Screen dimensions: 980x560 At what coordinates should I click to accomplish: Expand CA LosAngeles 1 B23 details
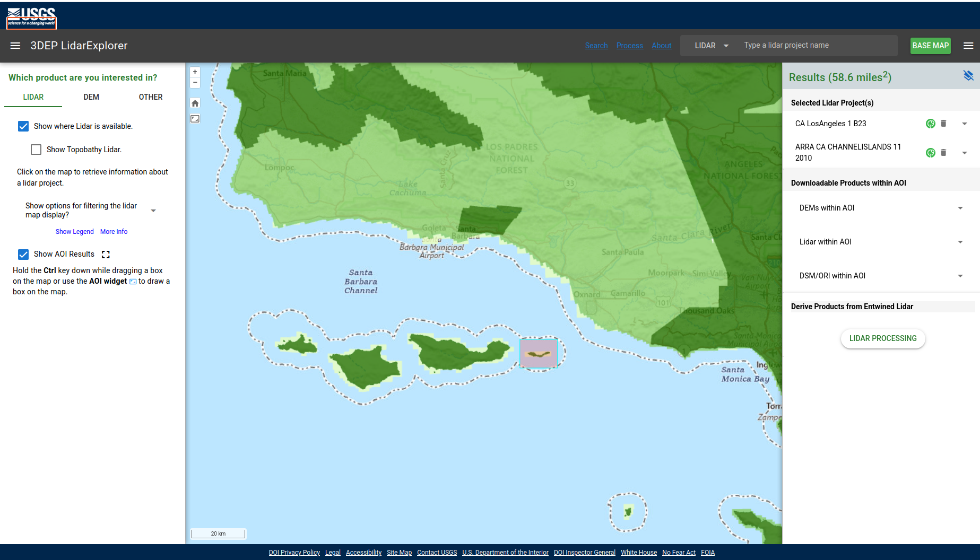pyautogui.click(x=965, y=124)
